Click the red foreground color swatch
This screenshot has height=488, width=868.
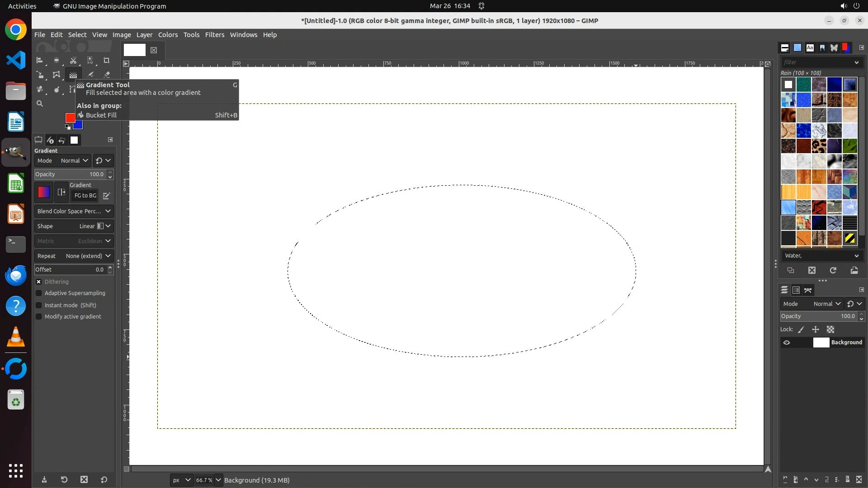[70, 117]
